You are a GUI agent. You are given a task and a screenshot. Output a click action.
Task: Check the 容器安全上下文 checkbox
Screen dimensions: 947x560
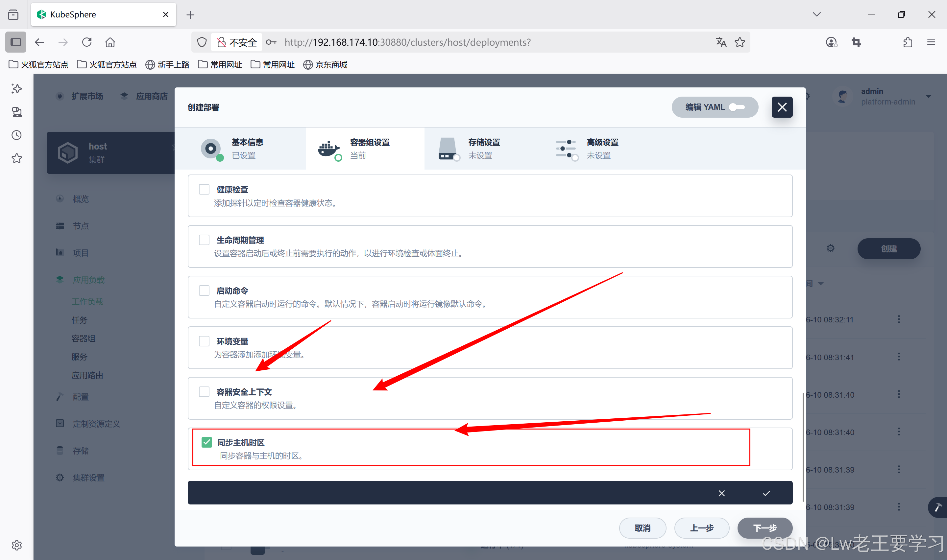click(204, 391)
